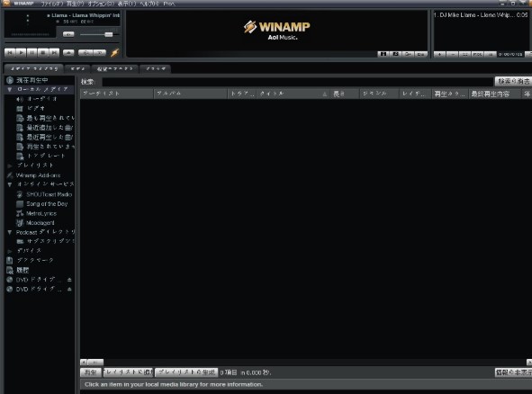Click the 検索の消去 clear search button
The height and width of the screenshot is (394, 532).
[x=513, y=81]
